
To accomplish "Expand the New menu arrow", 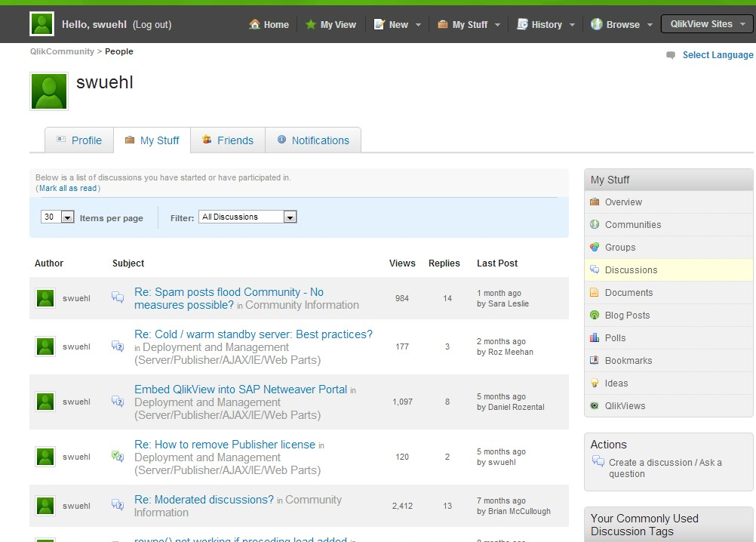I will pyautogui.click(x=418, y=25).
